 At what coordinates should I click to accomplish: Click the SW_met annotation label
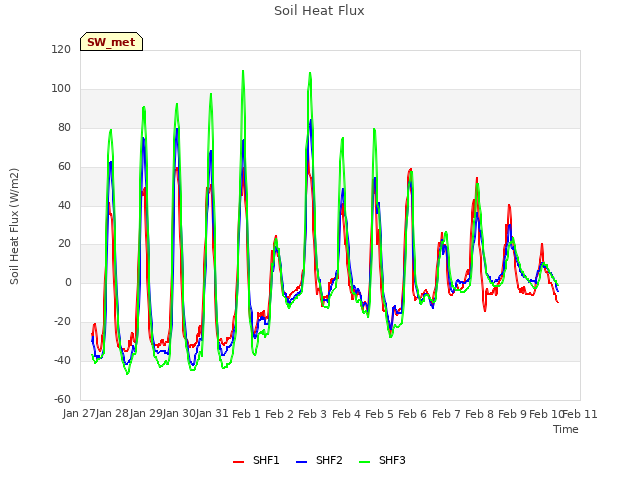point(111,42)
